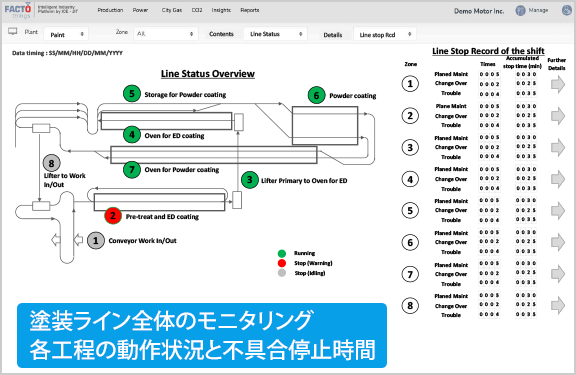Open the Power menu
The width and height of the screenshot is (576, 375).
coord(140,10)
